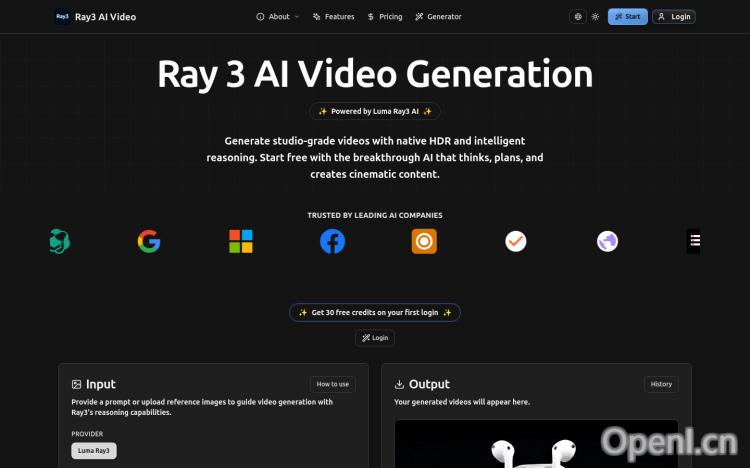Open the output History

click(661, 384)
